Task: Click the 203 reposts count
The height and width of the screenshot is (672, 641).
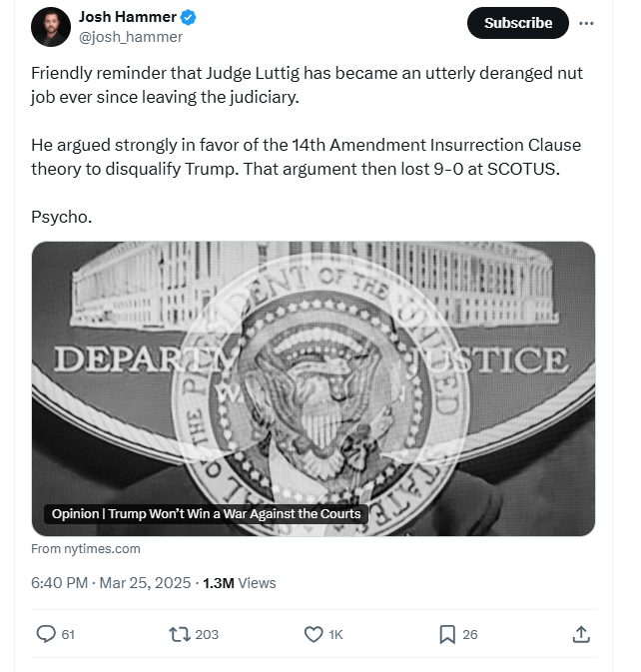Action: pyautogui.click(x=207, y=634)
